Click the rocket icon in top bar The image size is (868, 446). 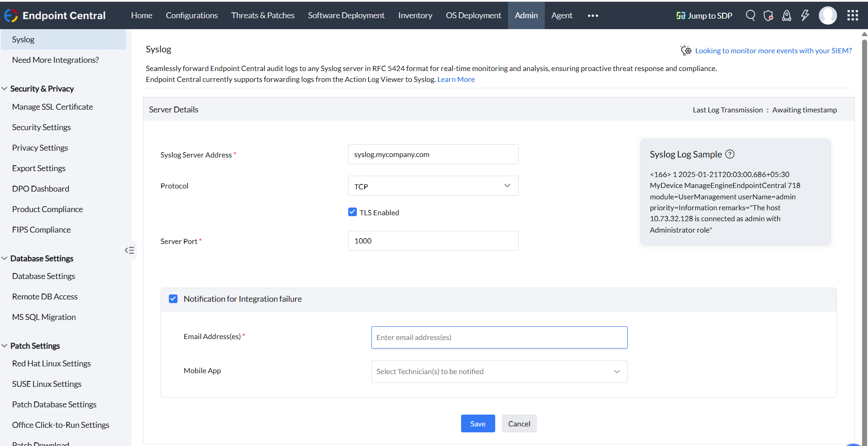click(787, 15)
